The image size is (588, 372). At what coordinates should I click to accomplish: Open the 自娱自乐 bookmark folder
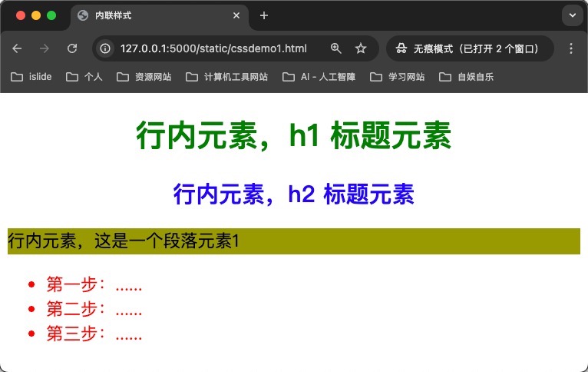click(466, 77)
